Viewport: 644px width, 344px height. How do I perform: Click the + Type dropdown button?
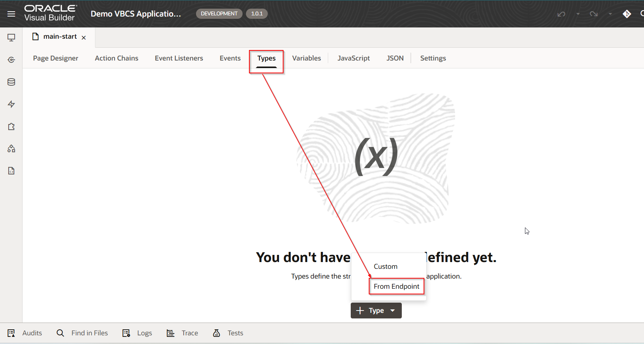376,311
